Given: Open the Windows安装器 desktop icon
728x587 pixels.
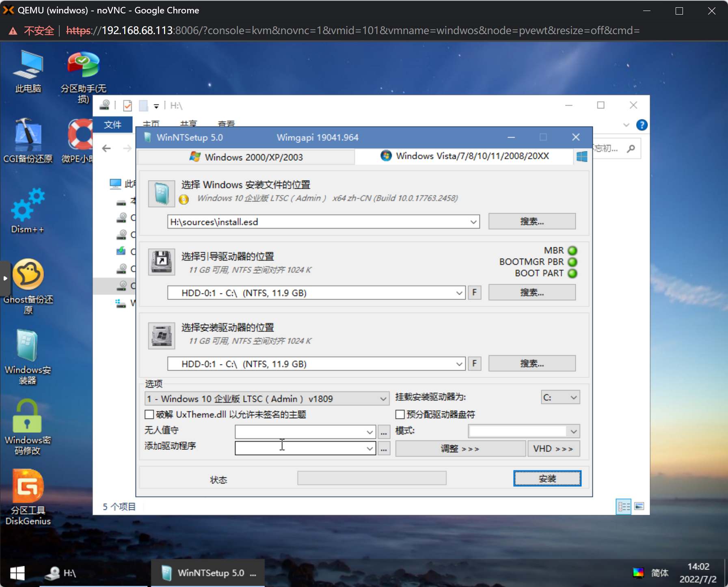Looking at the screenshot, I should pyautogui.click(x=28, y=357).
